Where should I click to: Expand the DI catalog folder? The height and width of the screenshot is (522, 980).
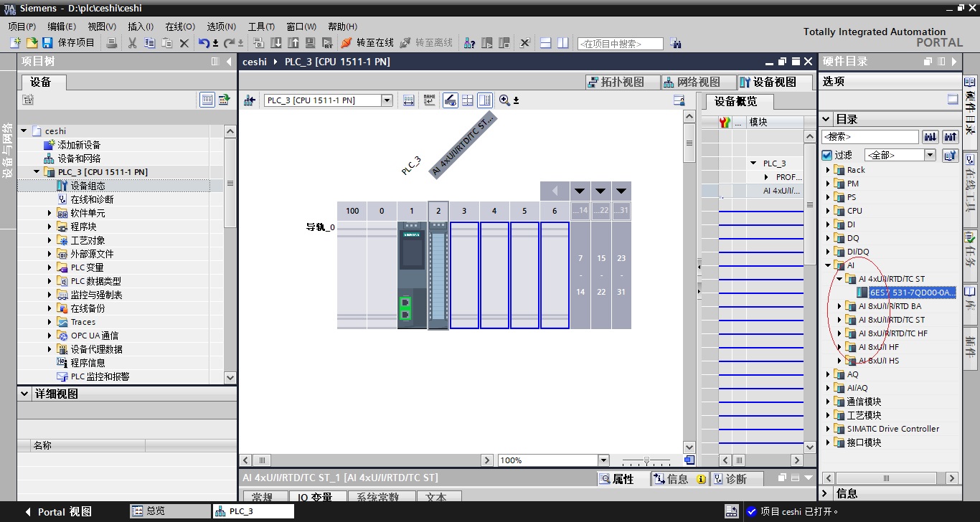[827, 224]
